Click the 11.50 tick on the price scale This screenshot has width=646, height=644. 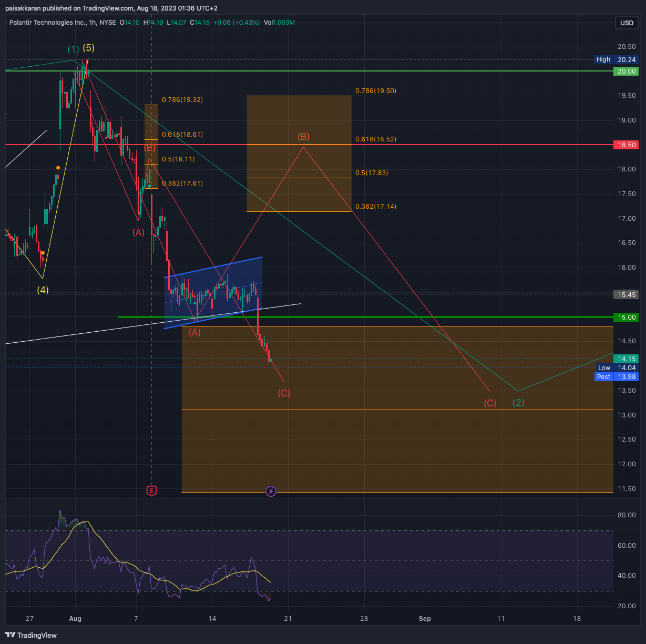point(626,489)
